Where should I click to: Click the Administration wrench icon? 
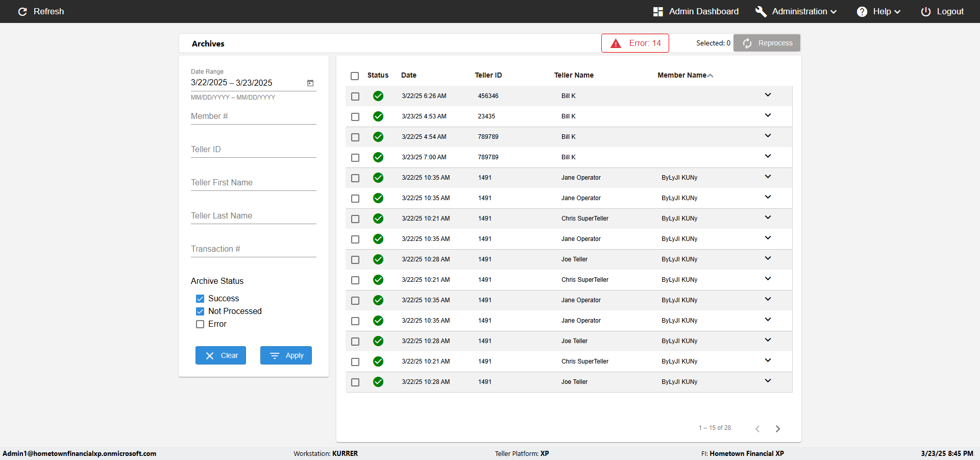(x=761, y=12)
